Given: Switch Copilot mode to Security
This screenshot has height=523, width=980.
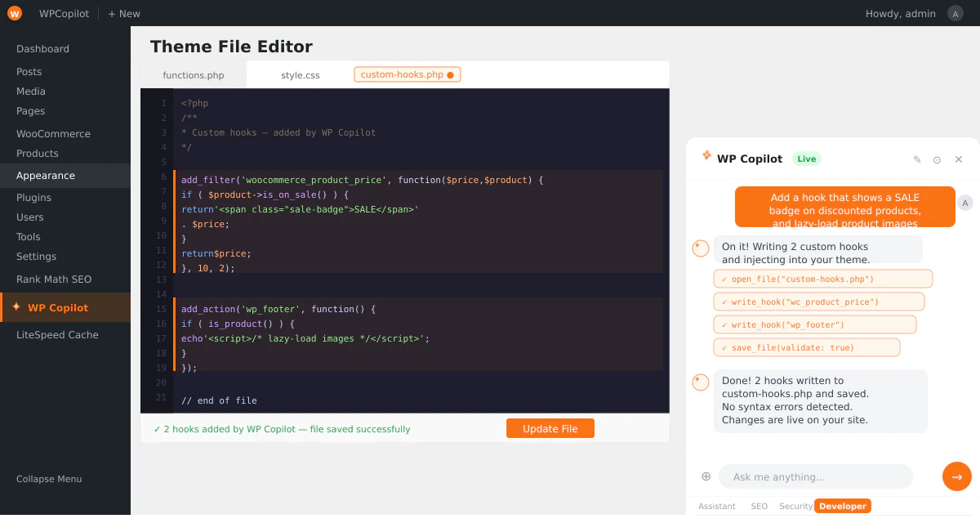Looking at the screenshot, I should tap(796, 507).
